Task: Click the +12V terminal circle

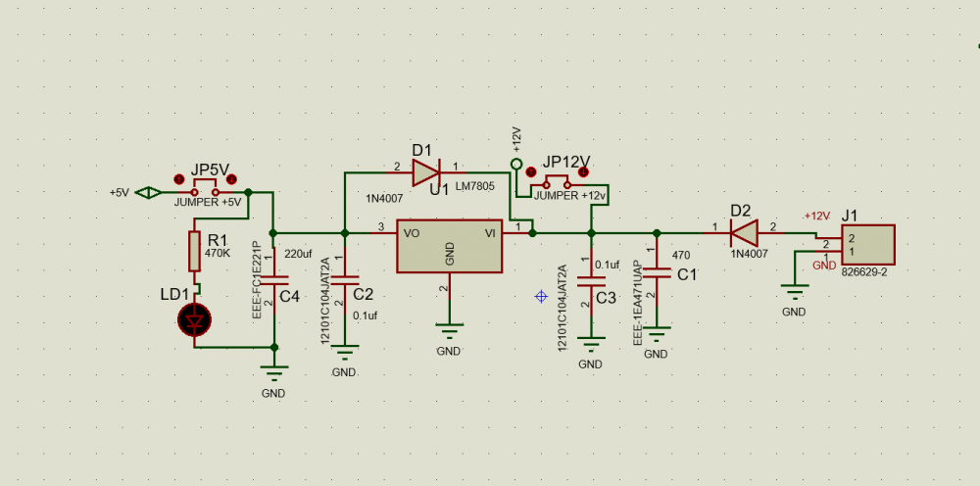Action: point(515,165)
